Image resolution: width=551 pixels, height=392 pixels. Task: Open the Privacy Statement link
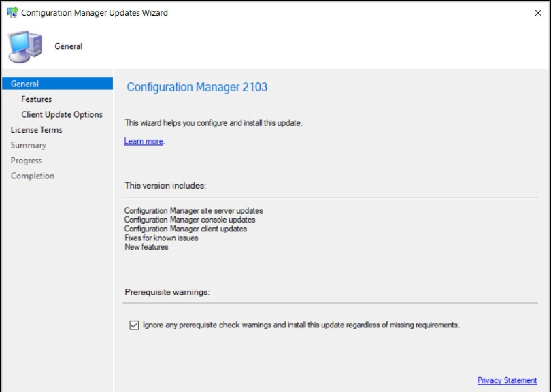[507, 380]
